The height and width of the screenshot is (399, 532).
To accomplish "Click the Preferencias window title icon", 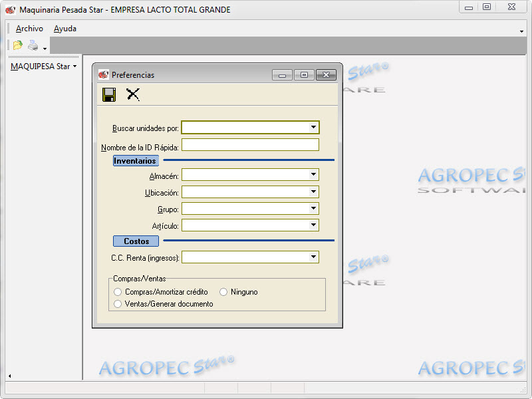I will pos(103,74).
